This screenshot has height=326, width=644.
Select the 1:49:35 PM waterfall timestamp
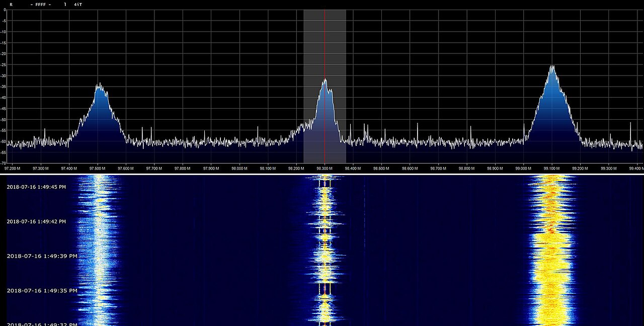(x=42, y=291)
